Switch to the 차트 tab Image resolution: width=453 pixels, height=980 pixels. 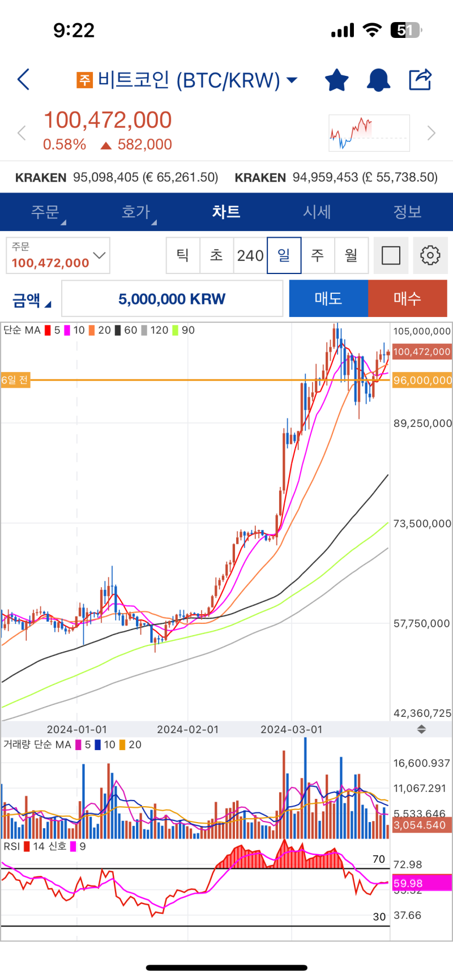coord(226,212)
